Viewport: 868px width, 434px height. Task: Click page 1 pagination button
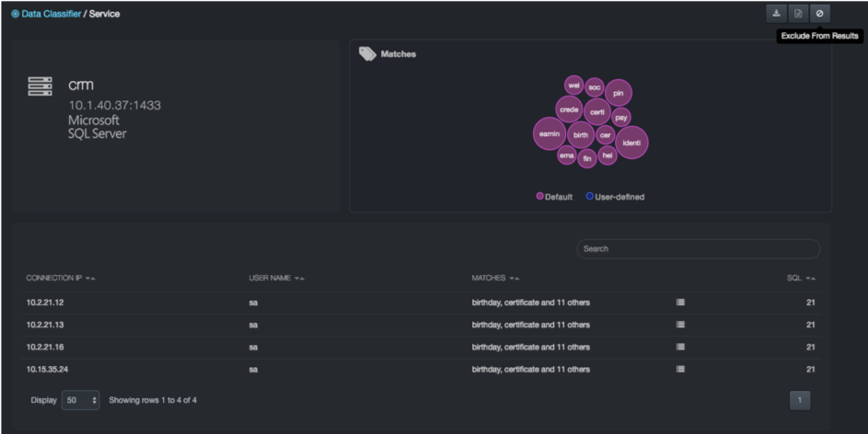pos(800,401)
